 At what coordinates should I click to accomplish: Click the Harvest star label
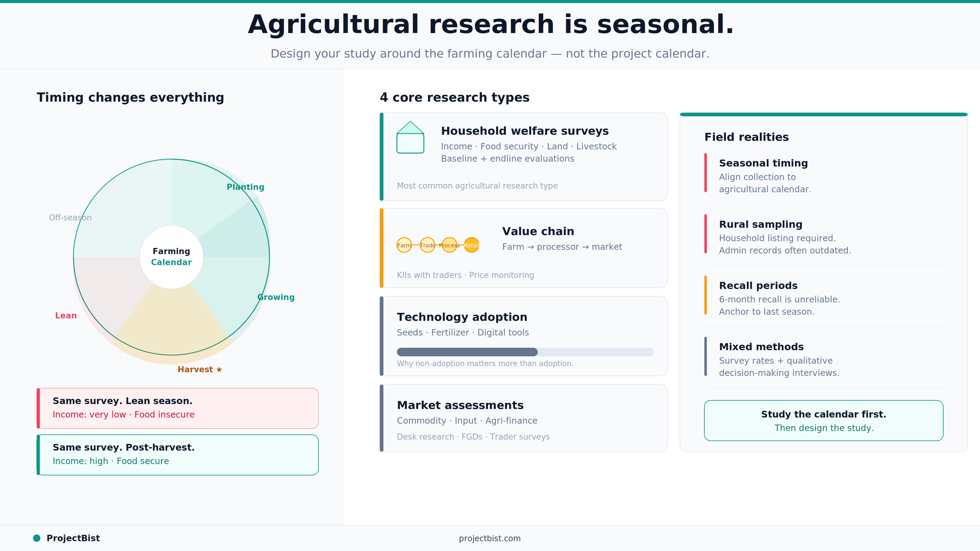(200, 369)
